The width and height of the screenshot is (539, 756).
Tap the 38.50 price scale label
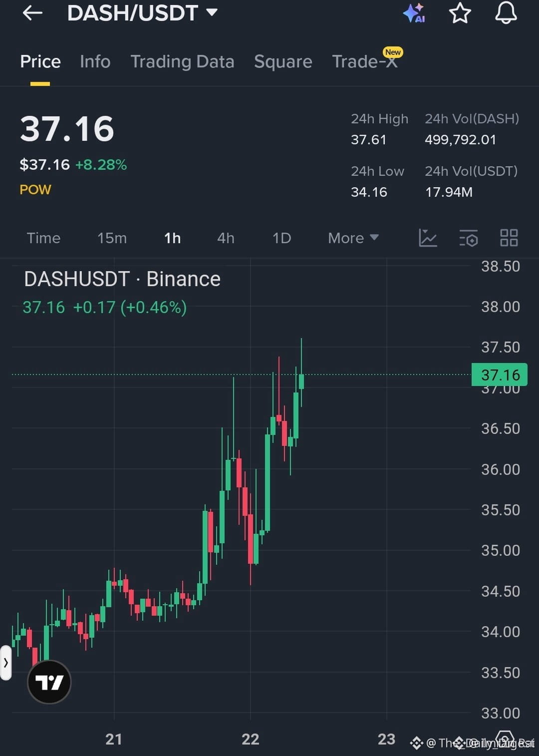501,266
